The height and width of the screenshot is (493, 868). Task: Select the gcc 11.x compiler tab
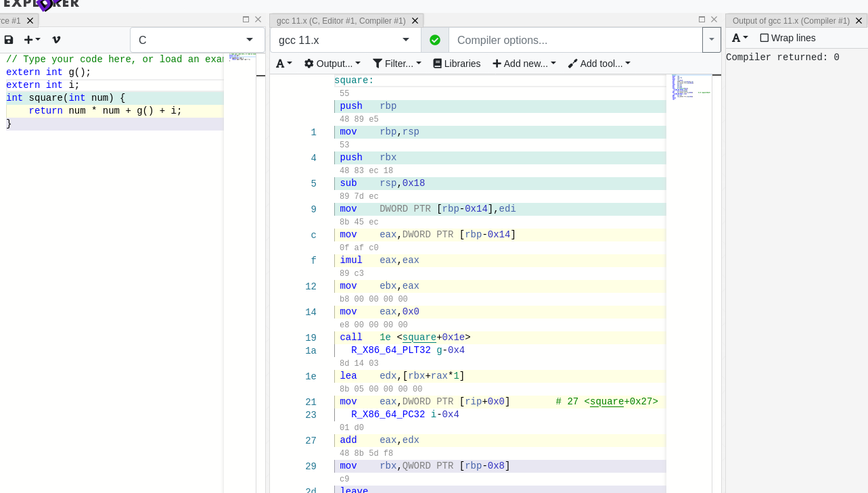click(341, 21)
